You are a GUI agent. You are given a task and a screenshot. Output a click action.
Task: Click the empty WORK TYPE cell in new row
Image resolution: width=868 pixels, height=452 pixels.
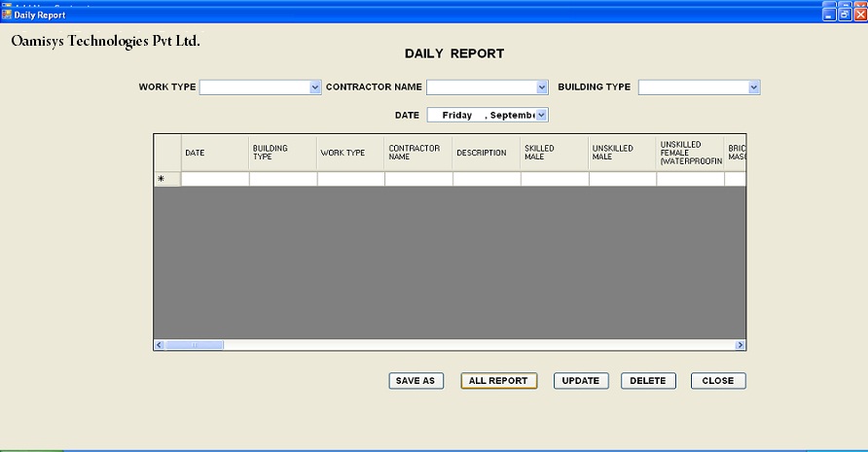pos(350,179)
